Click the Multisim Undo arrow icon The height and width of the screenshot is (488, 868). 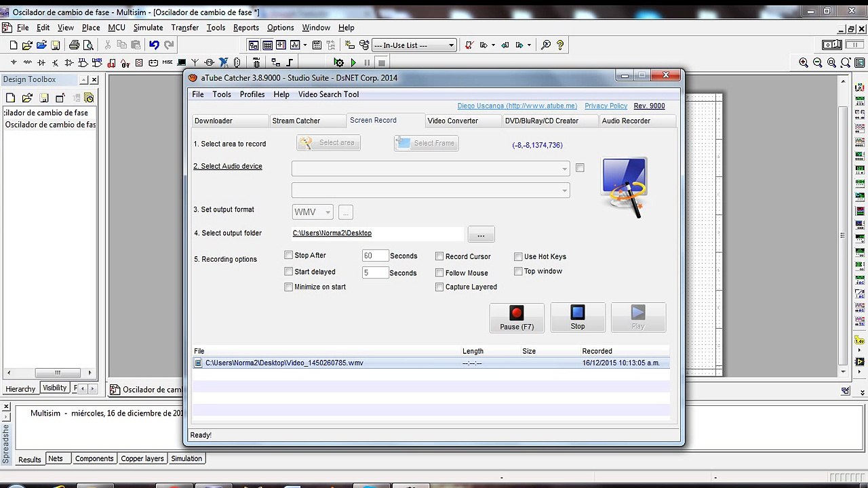154,45
